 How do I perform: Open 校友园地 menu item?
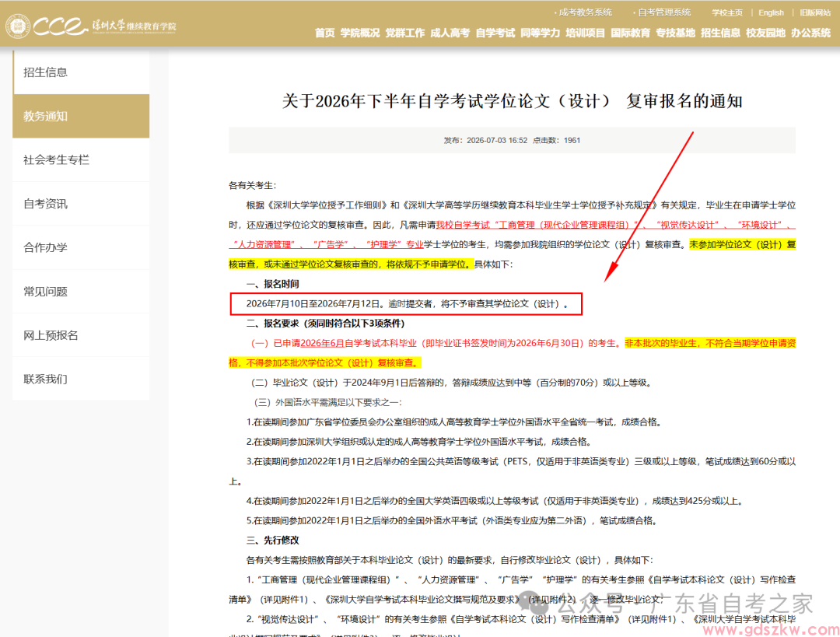click(765, 33)
